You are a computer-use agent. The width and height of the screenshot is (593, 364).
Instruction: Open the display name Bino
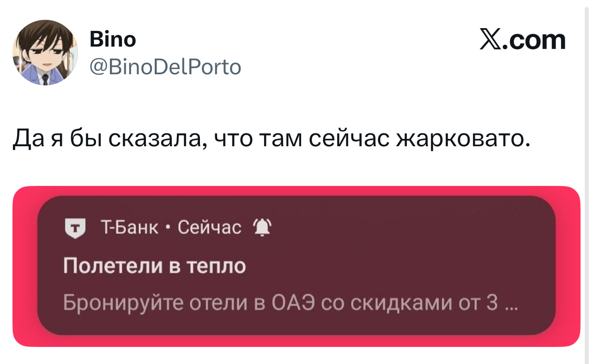click(x=113, y=39)
